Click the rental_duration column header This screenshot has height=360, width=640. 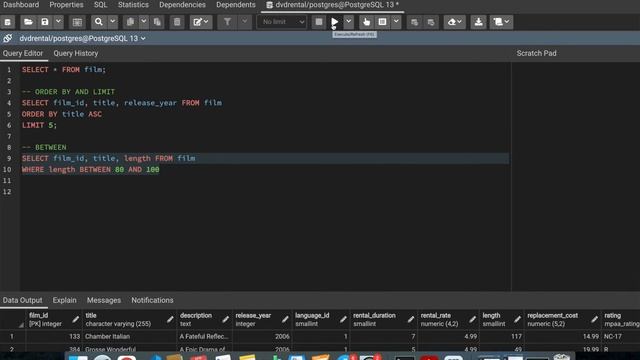click(384, 320)
